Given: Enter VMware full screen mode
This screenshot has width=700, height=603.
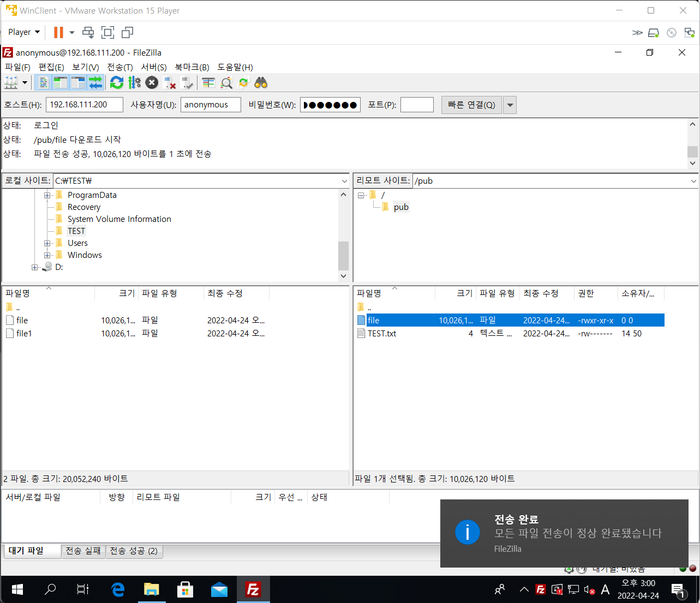Looking at the screenshot, I should [108, 33].
